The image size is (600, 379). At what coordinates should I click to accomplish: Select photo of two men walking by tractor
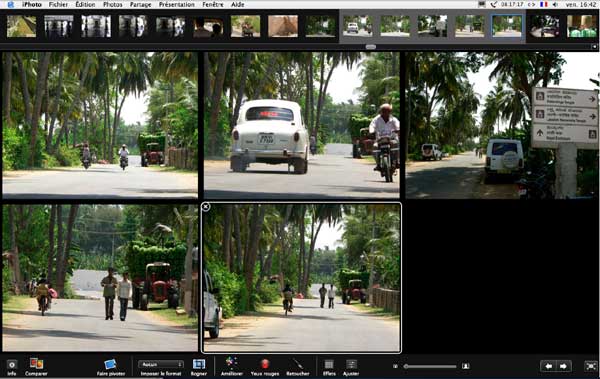tap(100, 278)
